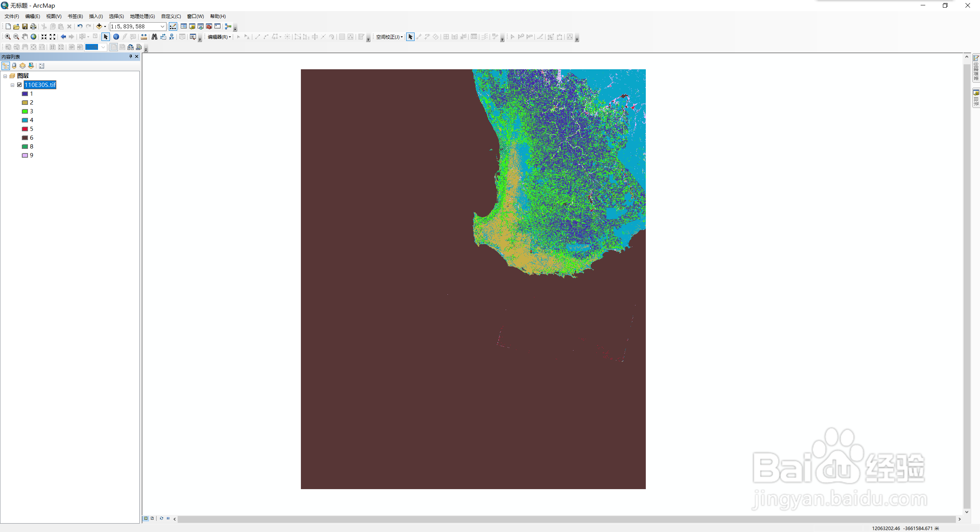Select the Identify tool
980x532 pixels.
[116, 37]
